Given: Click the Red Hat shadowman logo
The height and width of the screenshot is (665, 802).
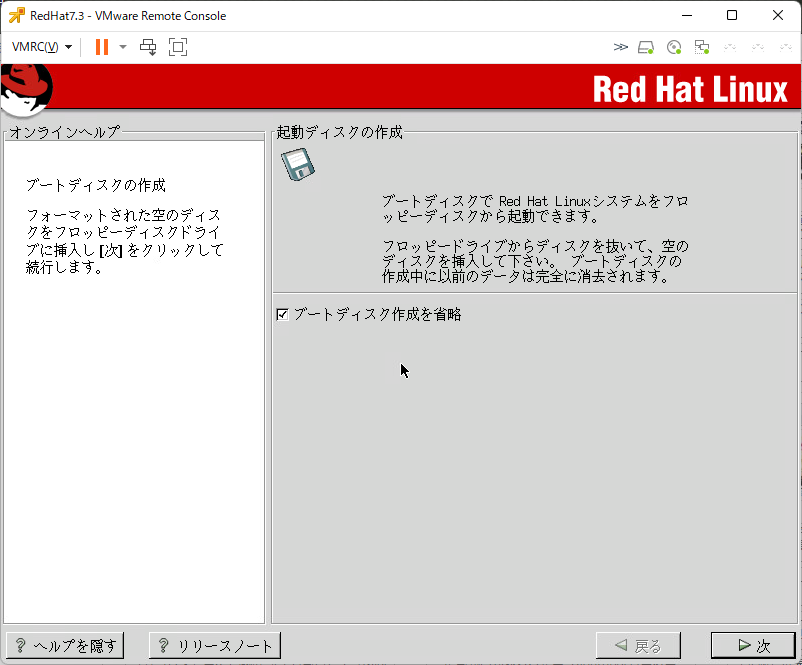Looking at the screenshot, I should click(x=26, y=89).
